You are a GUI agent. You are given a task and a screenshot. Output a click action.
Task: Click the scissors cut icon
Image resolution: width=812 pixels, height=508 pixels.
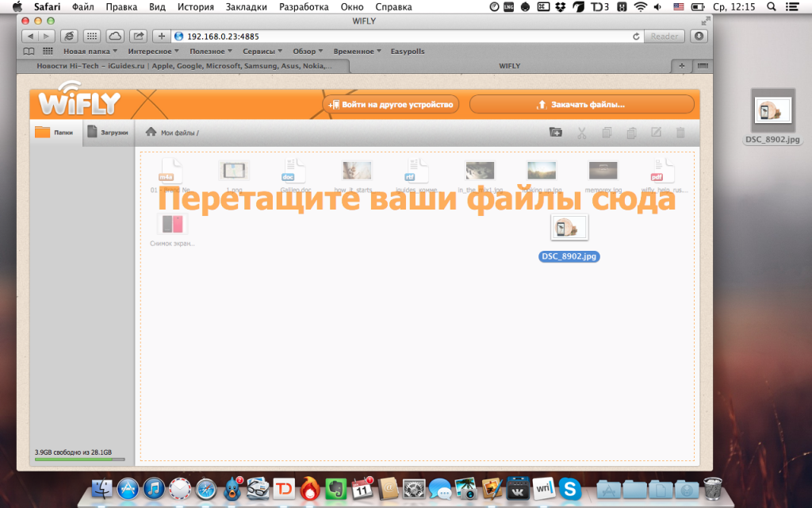(x=581, y=133)
